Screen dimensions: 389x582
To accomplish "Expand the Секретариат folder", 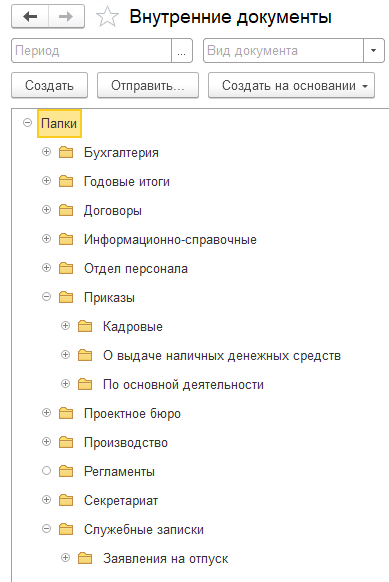I will pos(46,500).
